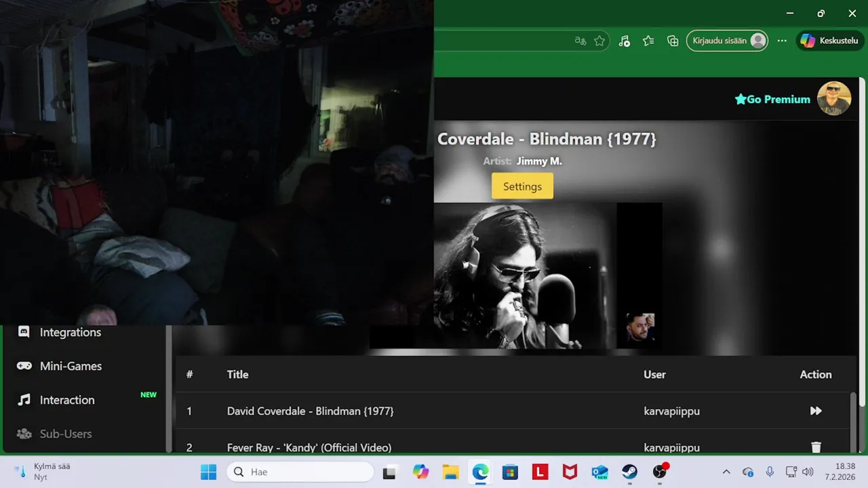Click the video player thumbnail of the singer
The height and width of the screenshot is (488, 868).
pyautogui.click(x=526, y=276)
